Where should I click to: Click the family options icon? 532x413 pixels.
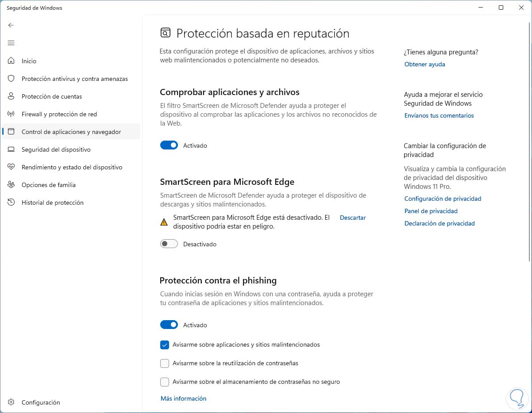click(12, 185)
